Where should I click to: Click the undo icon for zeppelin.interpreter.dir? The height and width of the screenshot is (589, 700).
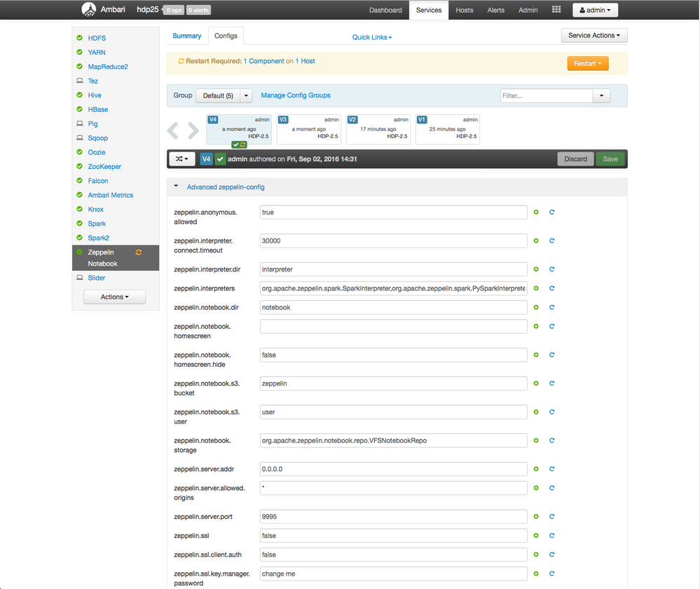pyautogui.click(x=551, y=269)
